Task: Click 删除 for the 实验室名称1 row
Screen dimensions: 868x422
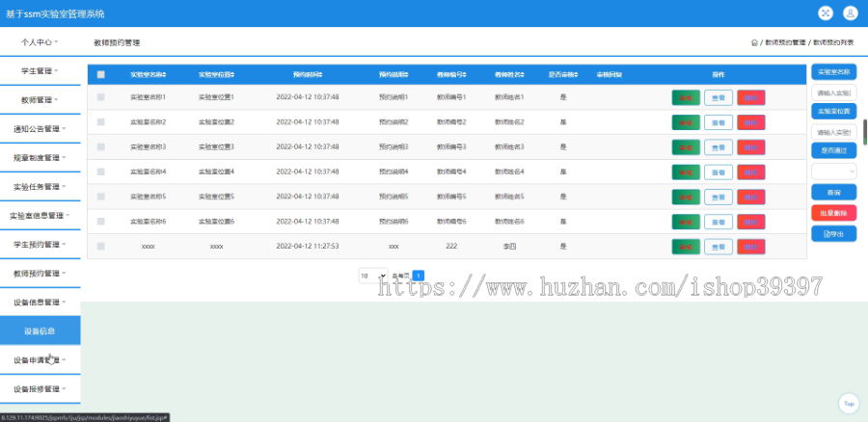Action: tap(751, 97)
